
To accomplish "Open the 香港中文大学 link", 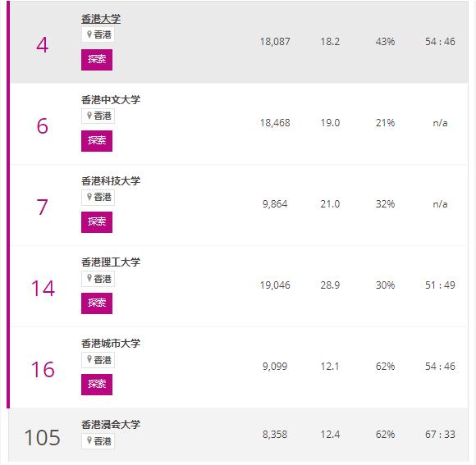I will point(111,100).
